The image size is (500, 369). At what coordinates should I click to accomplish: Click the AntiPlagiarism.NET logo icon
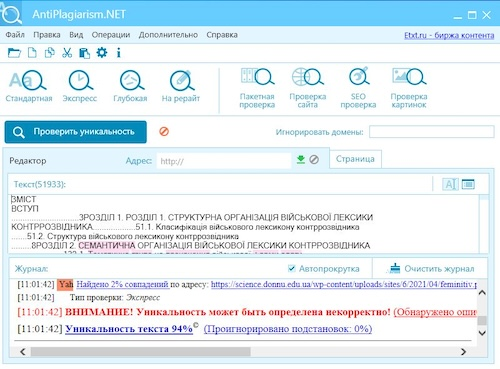click(11, 13)
